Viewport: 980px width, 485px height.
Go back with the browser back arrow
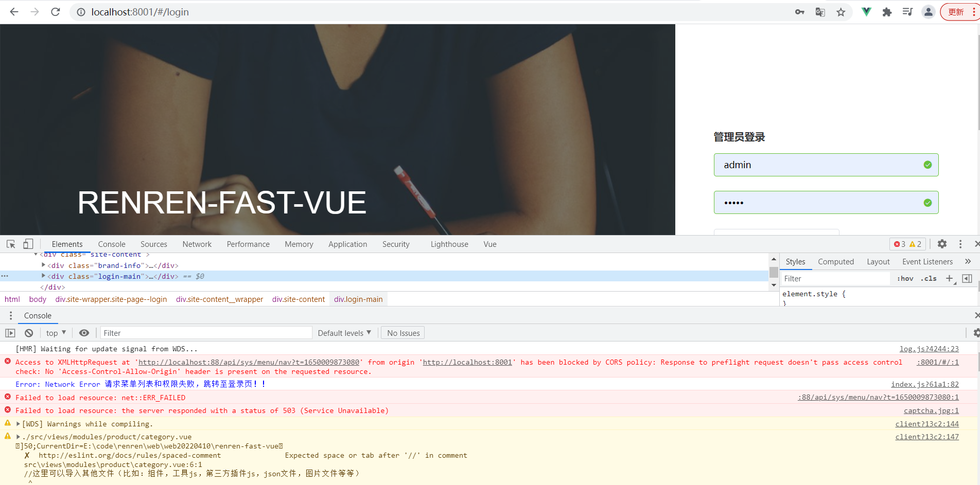(14, 12)
